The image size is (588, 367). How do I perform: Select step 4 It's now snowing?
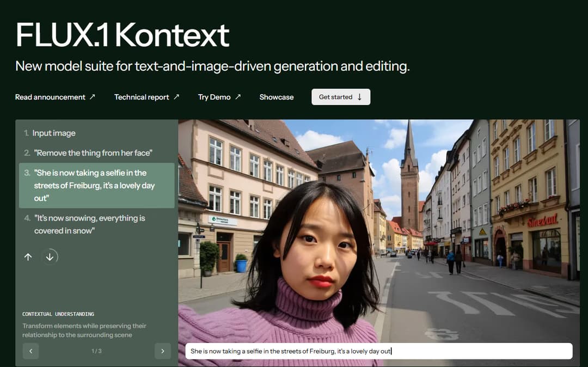tap(85, 224)
